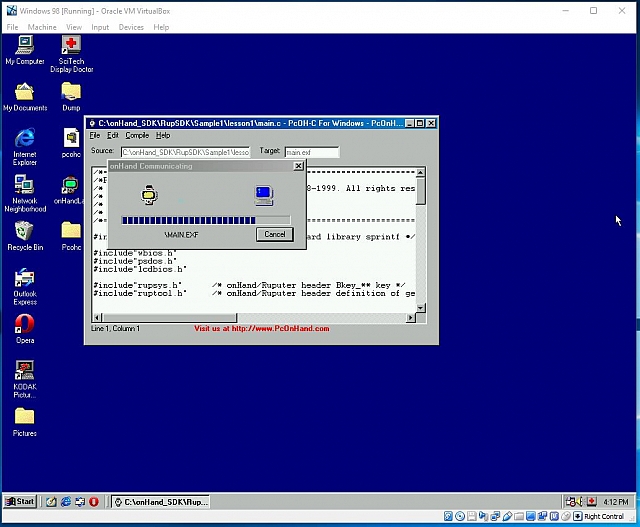Click the VirtualBox hard disk activity icon
The image size is (640, 527).
[448, 516]
